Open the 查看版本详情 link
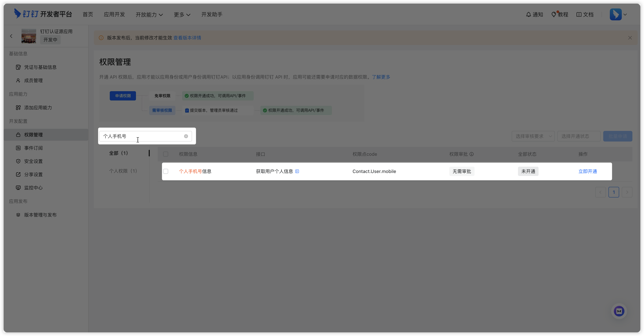Screen dimensions: 644x336 pos(187,38)
